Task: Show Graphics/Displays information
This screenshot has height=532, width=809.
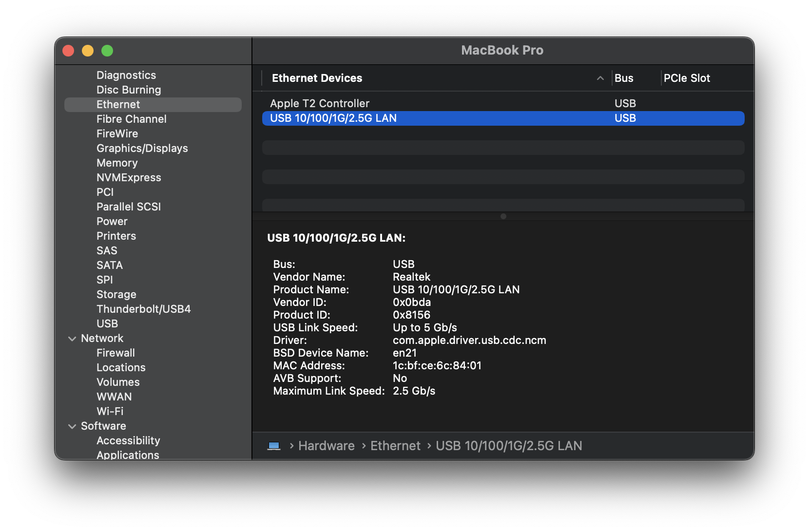Action: click(142, 148)
